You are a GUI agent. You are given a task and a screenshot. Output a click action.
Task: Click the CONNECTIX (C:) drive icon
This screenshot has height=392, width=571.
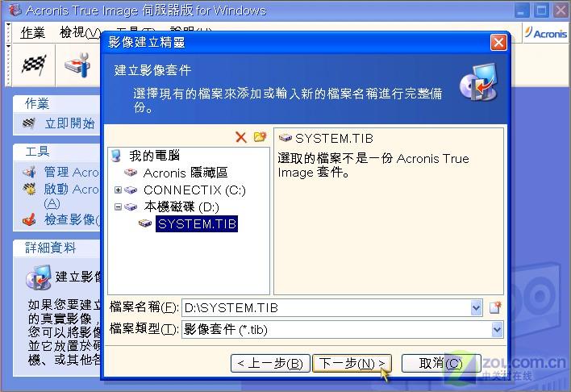coord(131,190)
